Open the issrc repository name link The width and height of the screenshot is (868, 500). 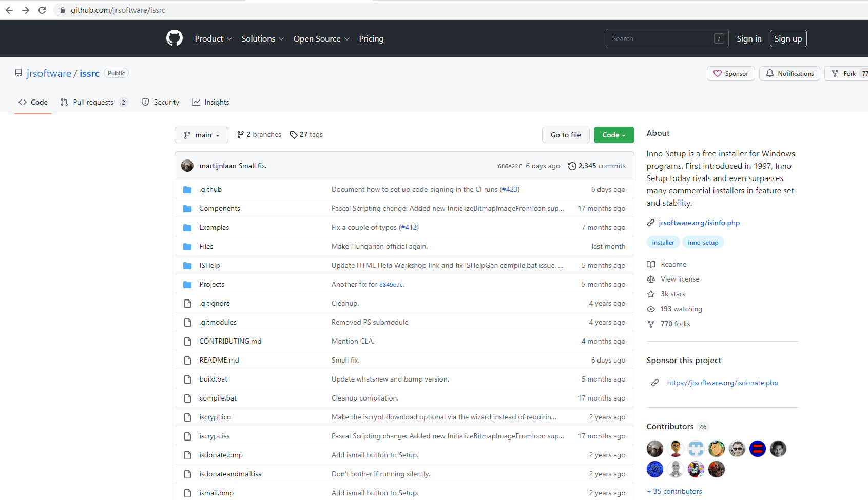point(89,73)
